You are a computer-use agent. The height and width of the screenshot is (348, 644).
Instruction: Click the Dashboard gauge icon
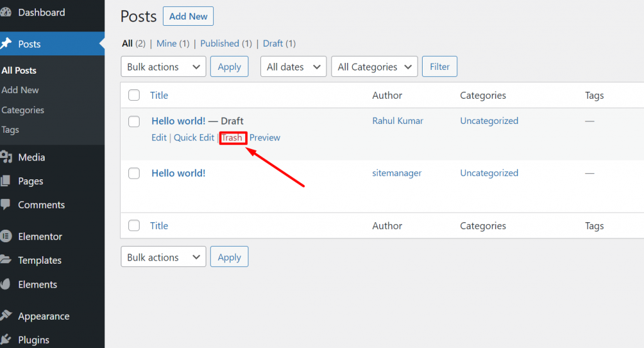click(5, 13)
